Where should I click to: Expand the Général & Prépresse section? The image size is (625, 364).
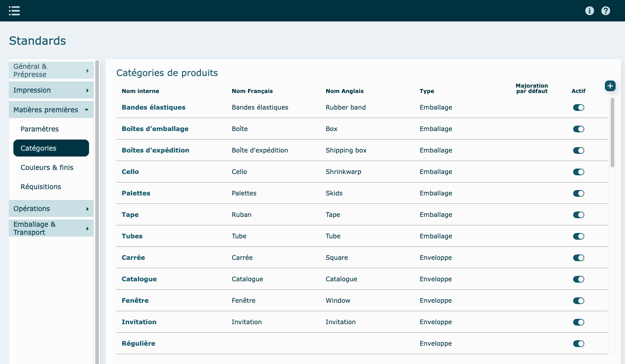[x=51, y=71]
